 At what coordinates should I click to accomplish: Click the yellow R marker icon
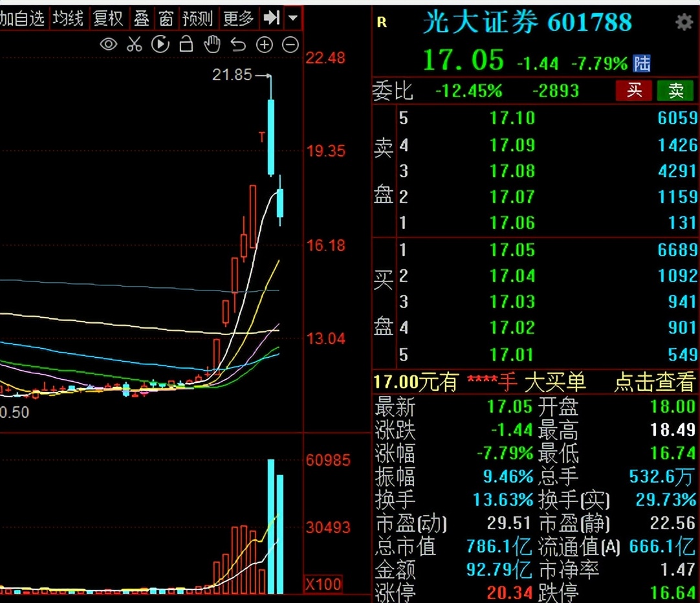pos(382,22)
